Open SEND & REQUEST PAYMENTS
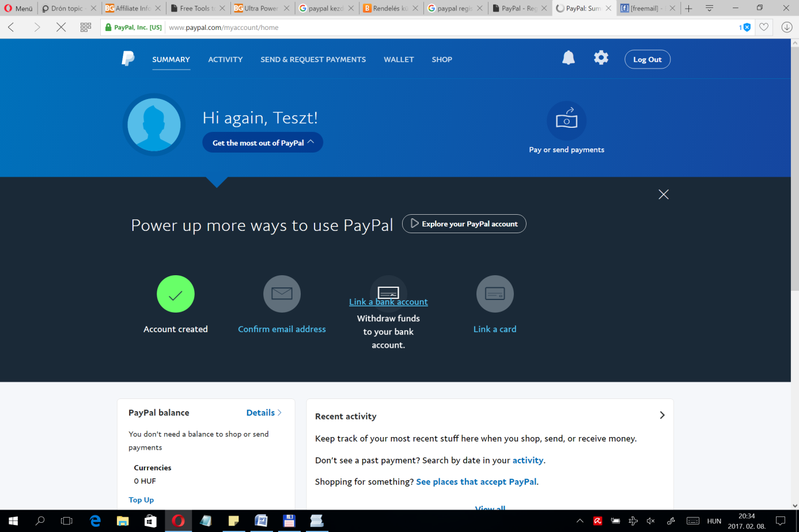Screen dimensions: 799x532 pos(313,59)
